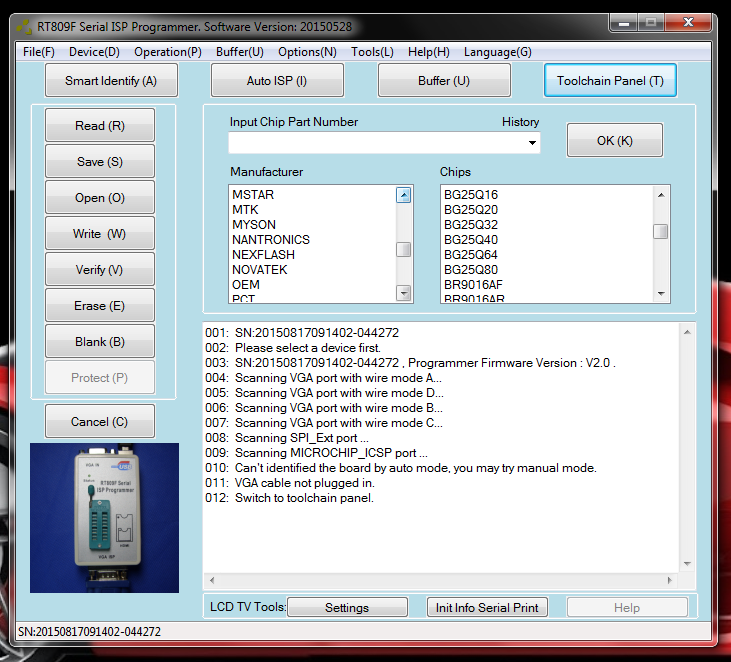Click log horizontal scroll-left arrow

coord(212,580)
